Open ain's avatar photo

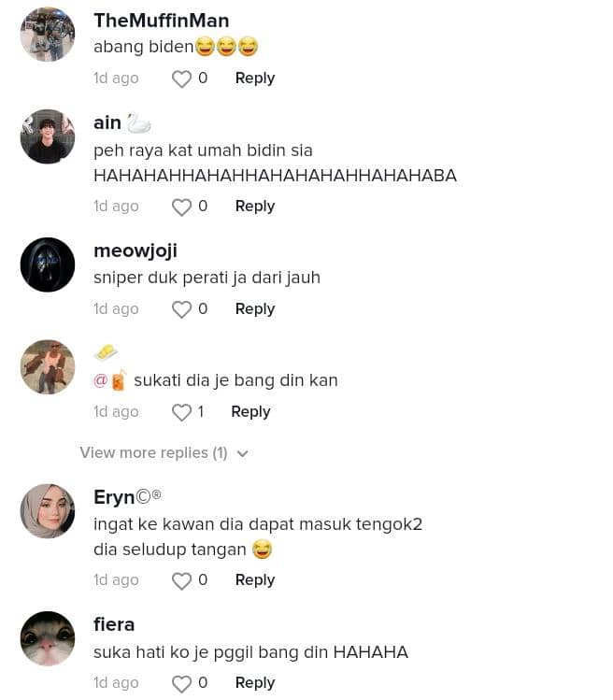coord(48,136)
